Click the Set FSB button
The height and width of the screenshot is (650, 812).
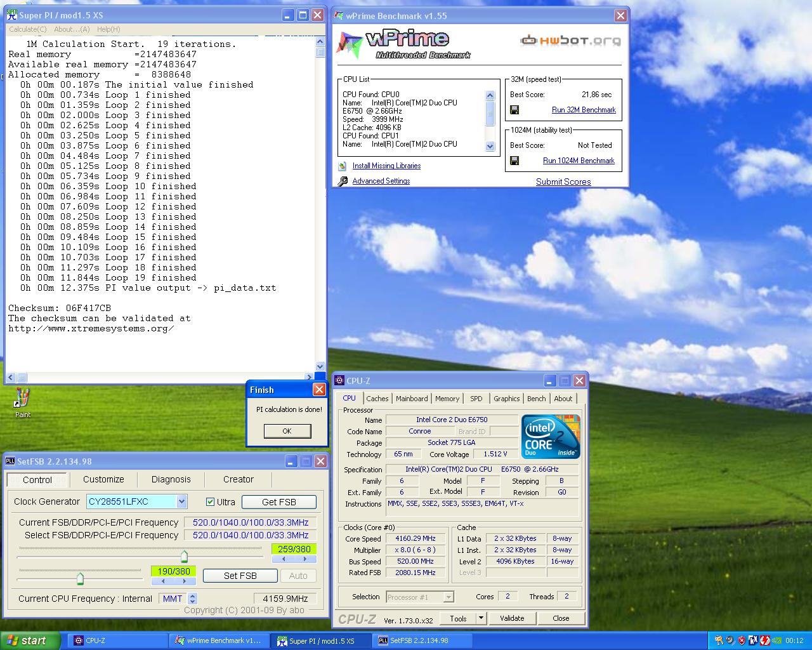click(240, 576)
